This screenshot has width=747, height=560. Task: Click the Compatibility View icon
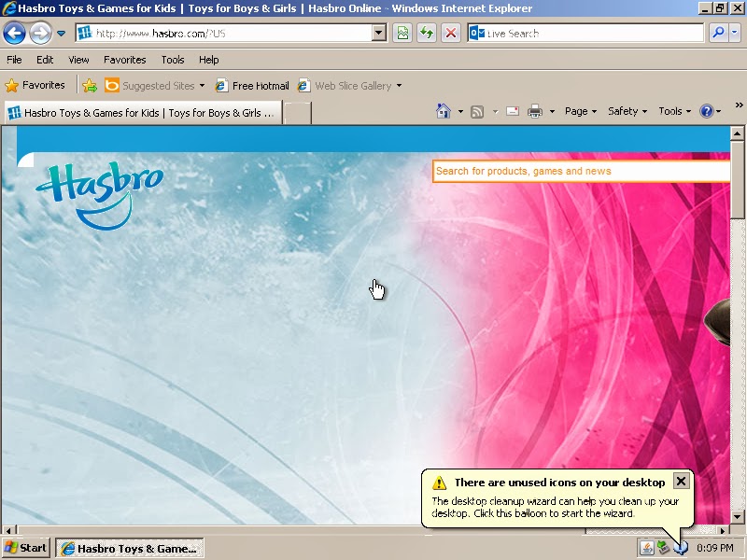(402, 34)
